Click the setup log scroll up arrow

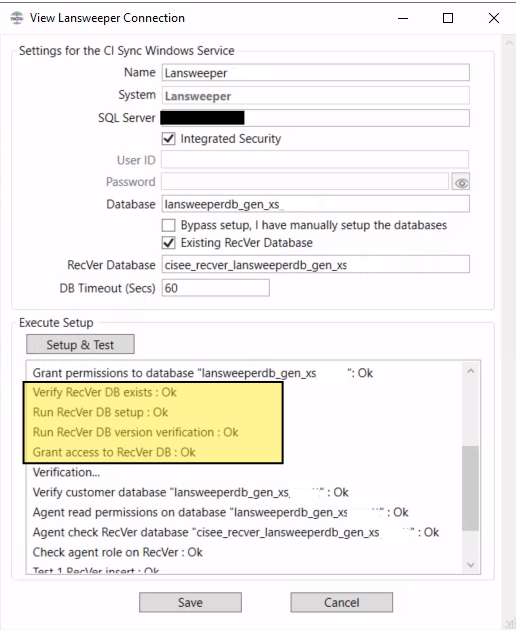click(471, 371)
